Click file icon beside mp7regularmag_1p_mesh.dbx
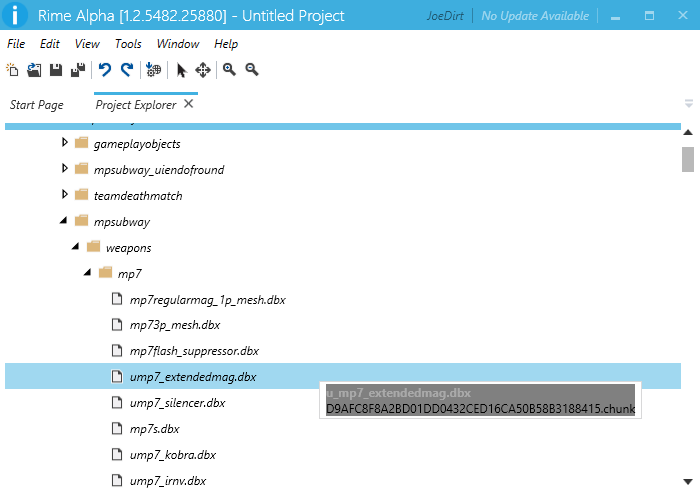Screen dimensions: 700x500 (x=117, y=299)
